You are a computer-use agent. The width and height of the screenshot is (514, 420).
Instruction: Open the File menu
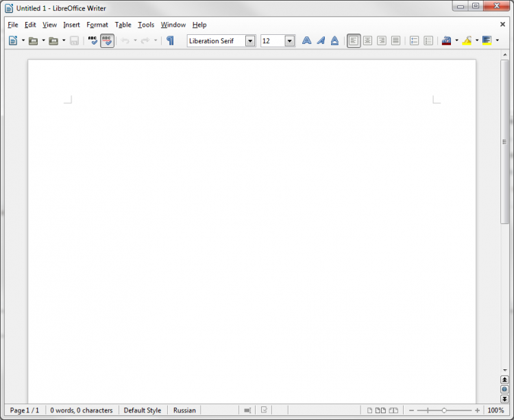pos(13,25)
